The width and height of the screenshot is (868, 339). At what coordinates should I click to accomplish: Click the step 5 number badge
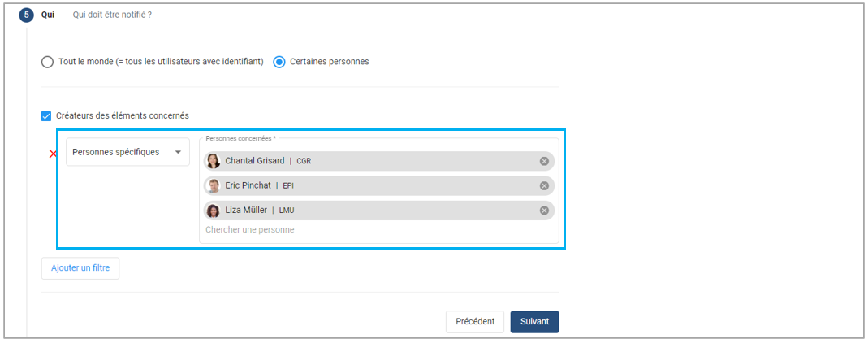pos(27,15)
